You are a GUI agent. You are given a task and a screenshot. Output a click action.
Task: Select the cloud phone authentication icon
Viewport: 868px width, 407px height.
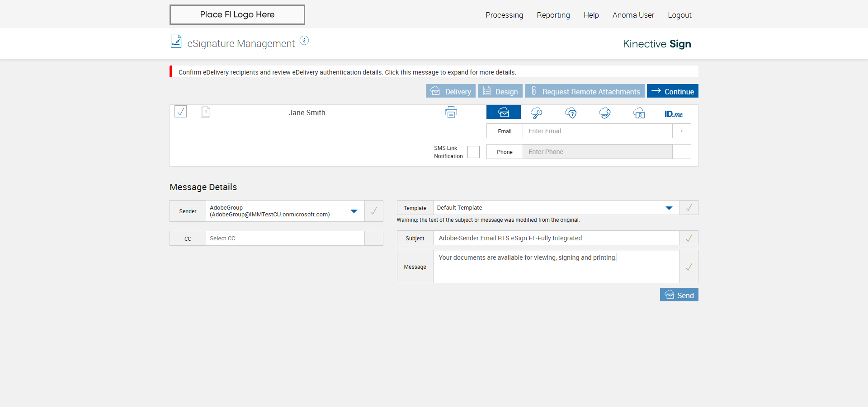pyautogui.click(x=605, y=113)
